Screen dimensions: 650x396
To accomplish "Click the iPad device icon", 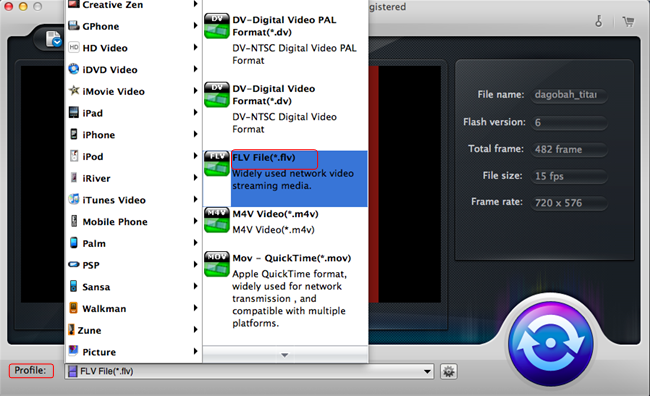I will pyautogui.click(x=74, y=112).
